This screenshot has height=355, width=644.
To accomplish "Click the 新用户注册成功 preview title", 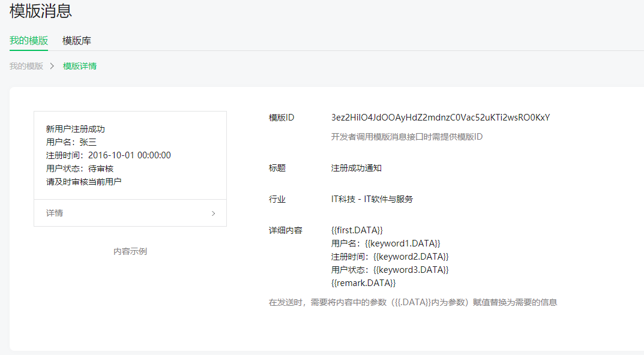I will [76, 129].
